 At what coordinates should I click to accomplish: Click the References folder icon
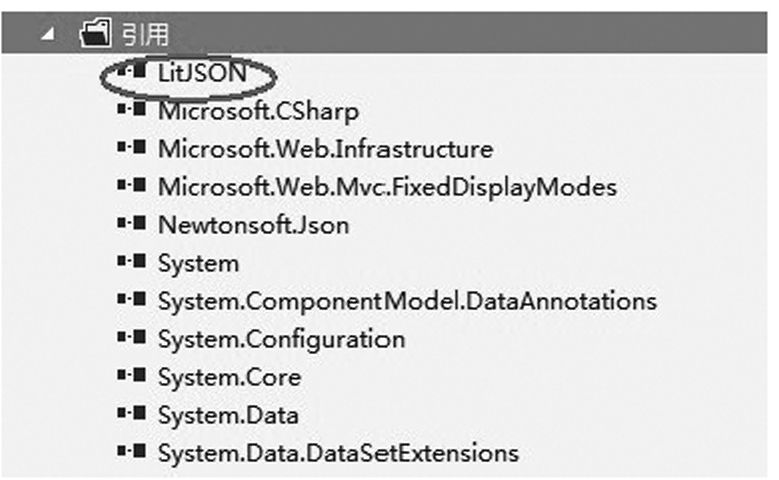pos(95,33)
